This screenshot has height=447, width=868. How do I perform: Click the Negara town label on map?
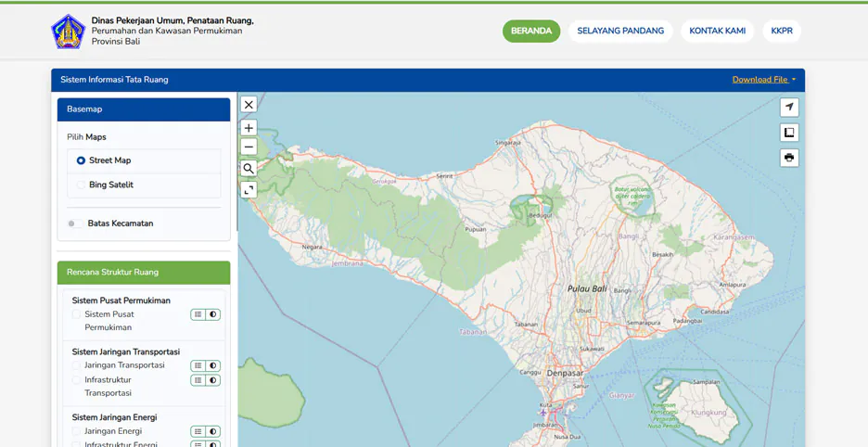312,247
